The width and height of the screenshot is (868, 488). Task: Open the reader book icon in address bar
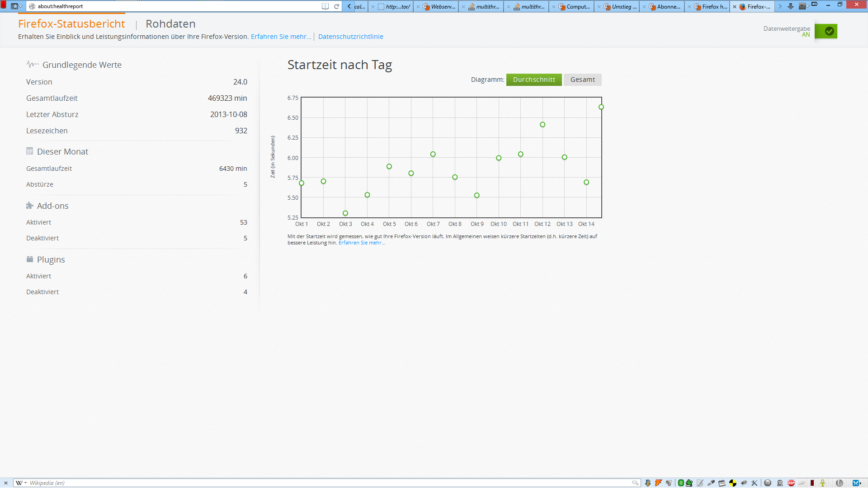click(x=325, y=6)
